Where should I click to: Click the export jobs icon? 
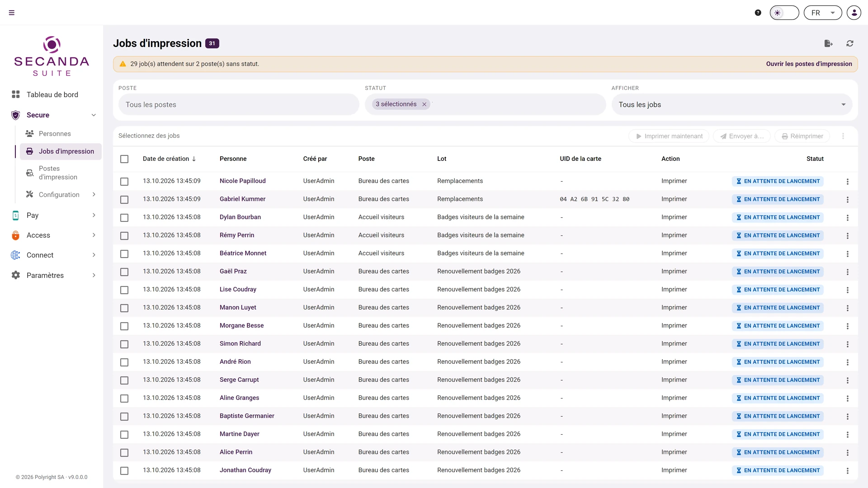828,43
